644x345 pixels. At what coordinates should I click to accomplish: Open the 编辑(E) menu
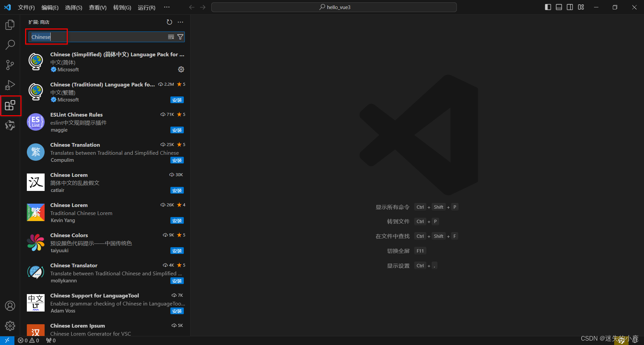tap(50, 7)
